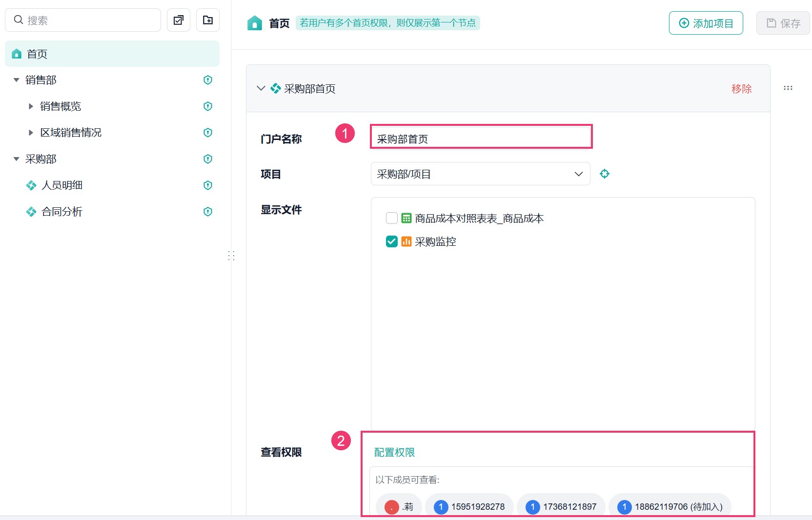The height and width of the screenshot is (520, 812).
Task: Click the avatar of member 15951928278
Action: pos(441,507)
